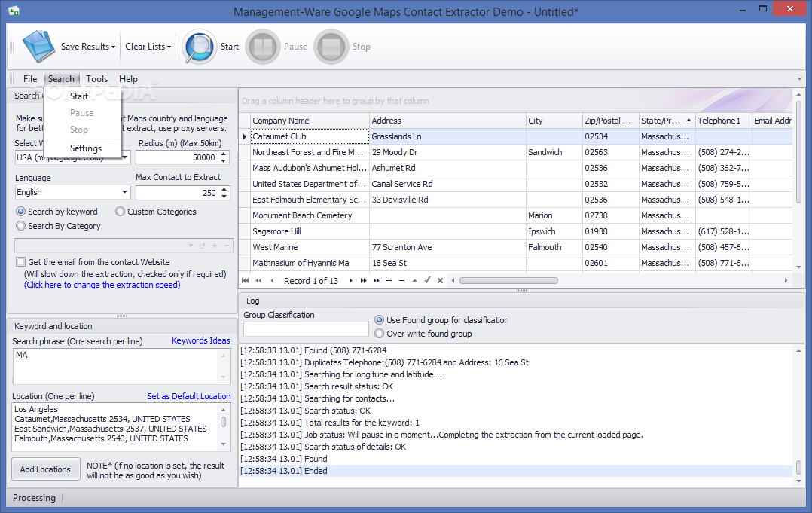Go to last record in navigator
The image size is (812, 513).
pos(377,280)
